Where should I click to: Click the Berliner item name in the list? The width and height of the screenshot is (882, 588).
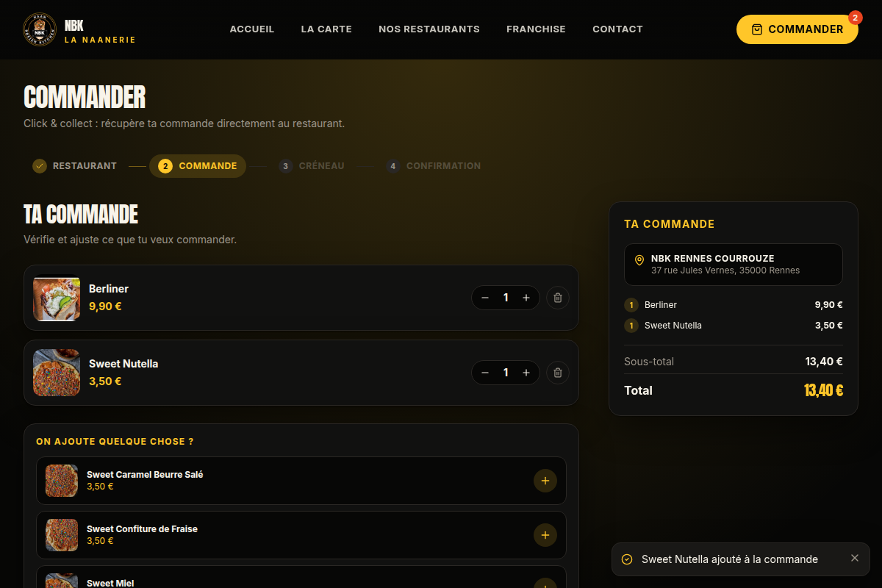point(109,289)
